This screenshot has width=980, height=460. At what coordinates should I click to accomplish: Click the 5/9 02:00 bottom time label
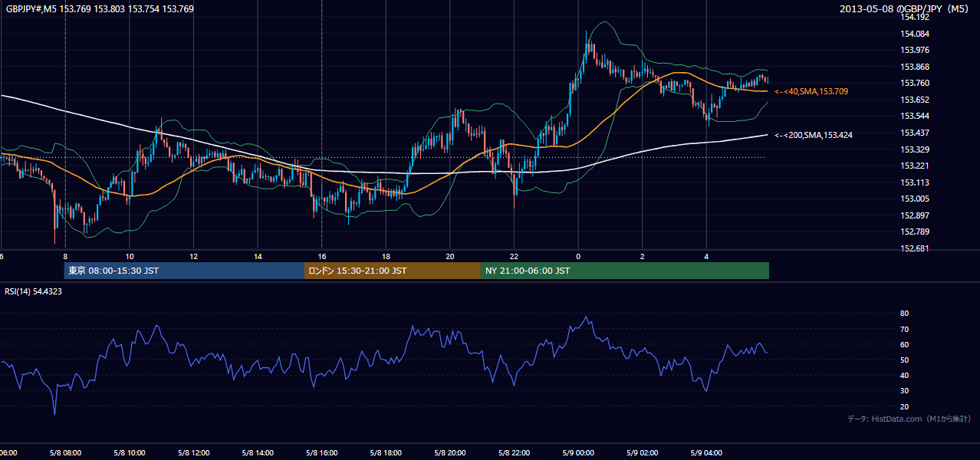(642, 453)
